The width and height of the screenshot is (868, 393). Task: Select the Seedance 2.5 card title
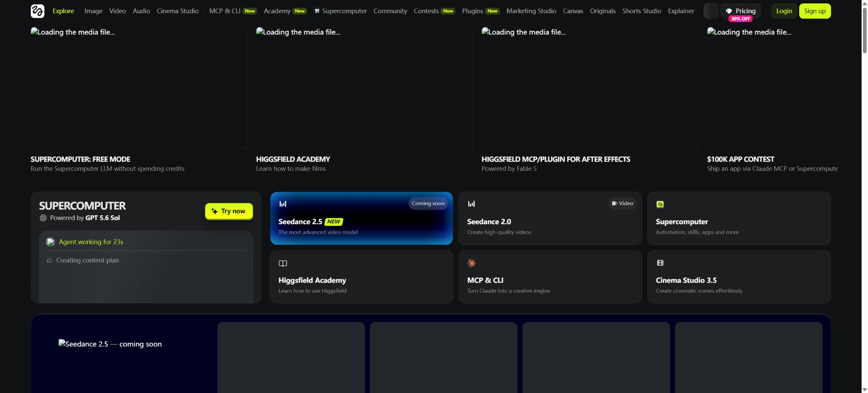300,222
